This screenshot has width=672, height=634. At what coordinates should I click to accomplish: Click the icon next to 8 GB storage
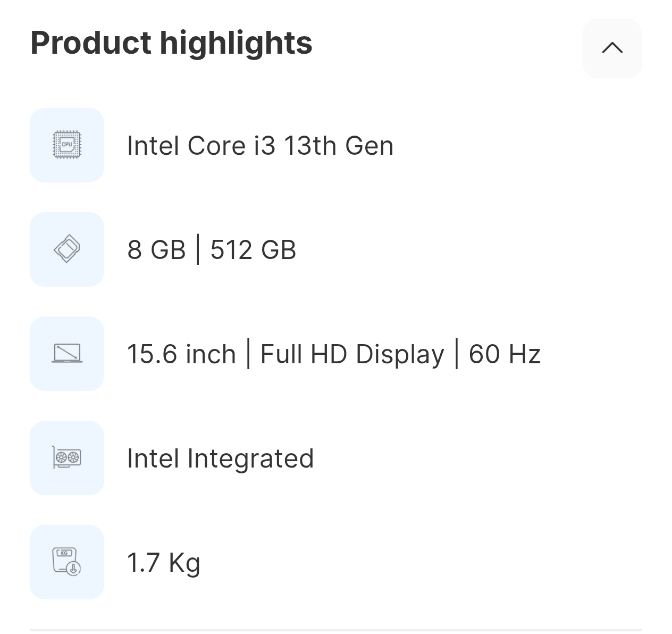point(67,249)
